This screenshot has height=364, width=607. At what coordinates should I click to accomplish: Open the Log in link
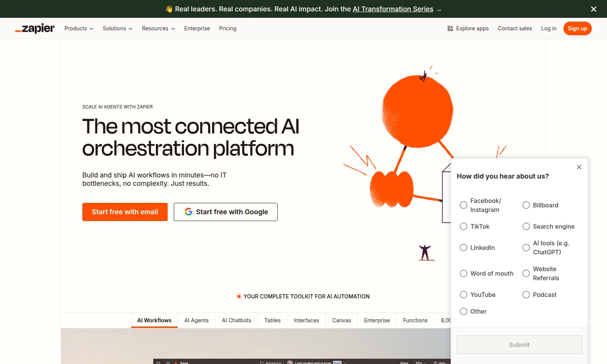[549, 28]
